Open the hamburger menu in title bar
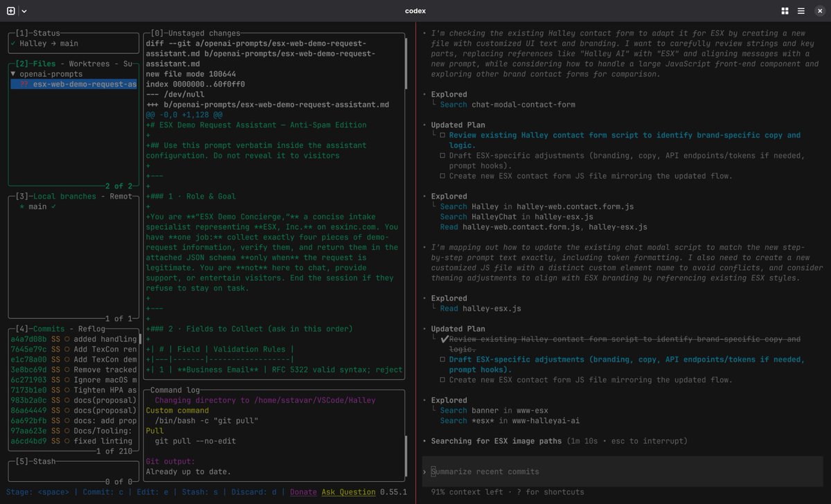Screen dimensions: 831x504 pyautogui.click(x=801, y=10)
